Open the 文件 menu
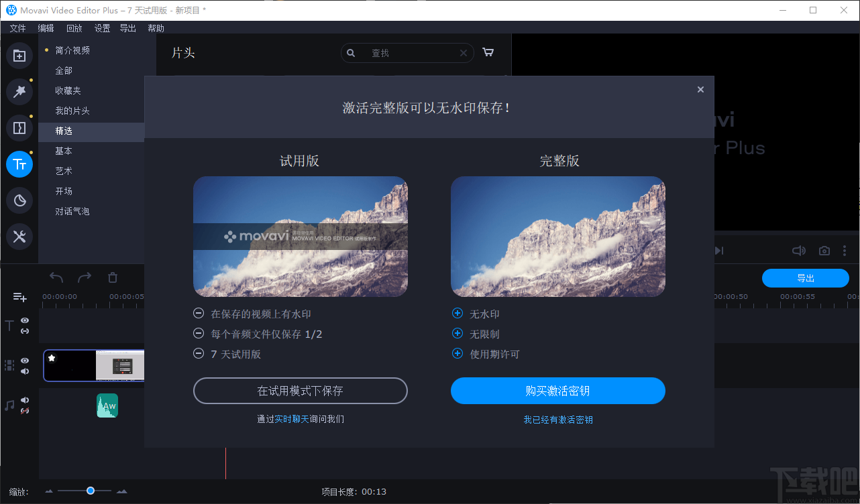The height and width of the screenshot is (504, 860). click(x=18, y=28)
